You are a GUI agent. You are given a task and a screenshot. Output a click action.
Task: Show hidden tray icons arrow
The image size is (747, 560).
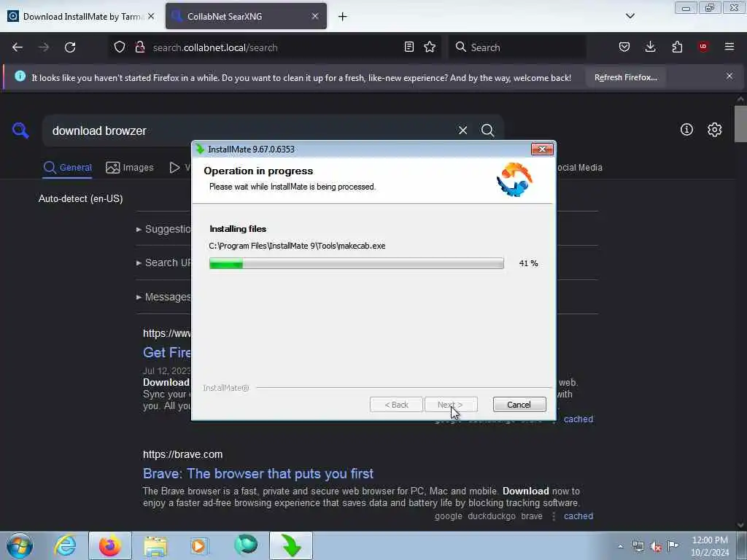(x=620, y=547)
